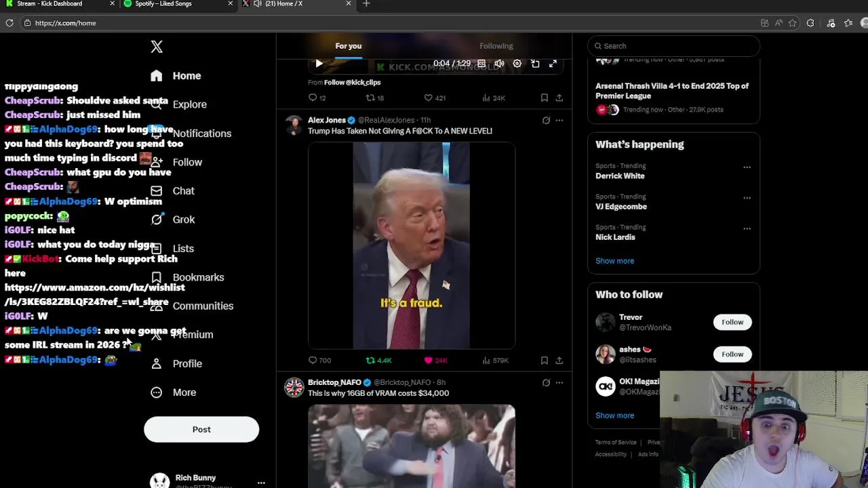Switch to the Spotify Liked Songs tab
This screenshot has width=868, height=488.
178,4
